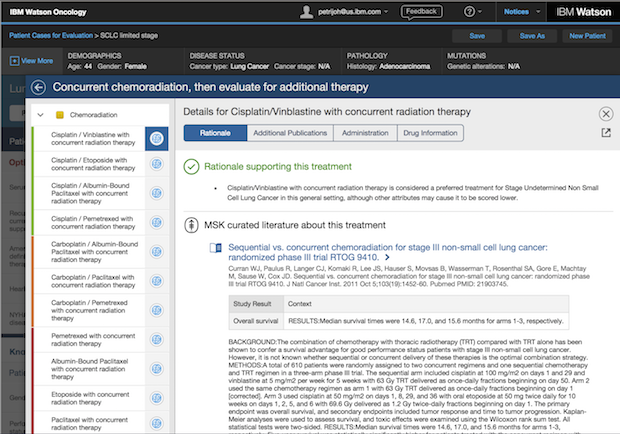This screenshot has height=434, width=620.
Task: Close the treatment details panel
Action: click(606, 114)
